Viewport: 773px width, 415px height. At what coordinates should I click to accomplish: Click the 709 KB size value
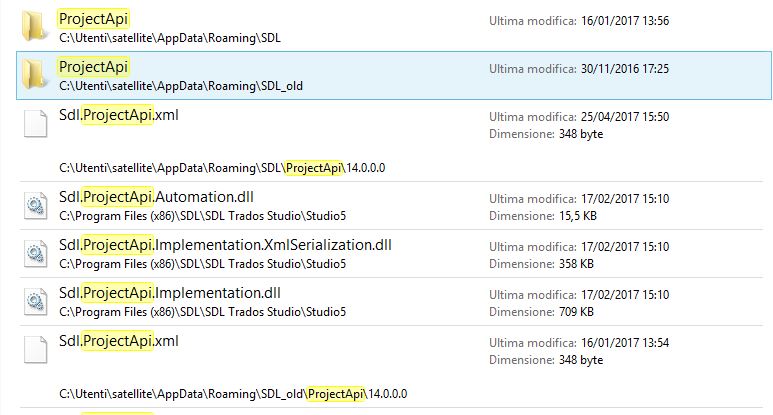coord(576,312)
